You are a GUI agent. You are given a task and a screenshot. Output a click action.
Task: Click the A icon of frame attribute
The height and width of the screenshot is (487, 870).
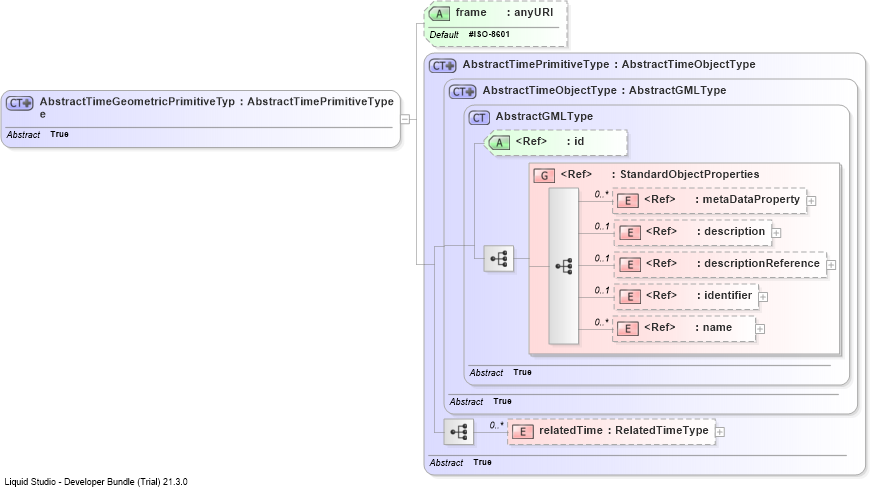click(439, 14)
